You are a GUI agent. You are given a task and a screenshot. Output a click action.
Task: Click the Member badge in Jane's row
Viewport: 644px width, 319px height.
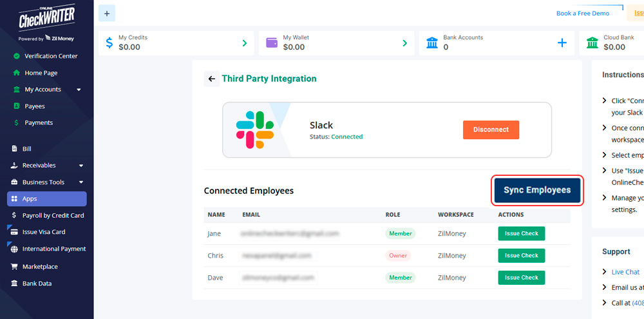tap(401, 233)
